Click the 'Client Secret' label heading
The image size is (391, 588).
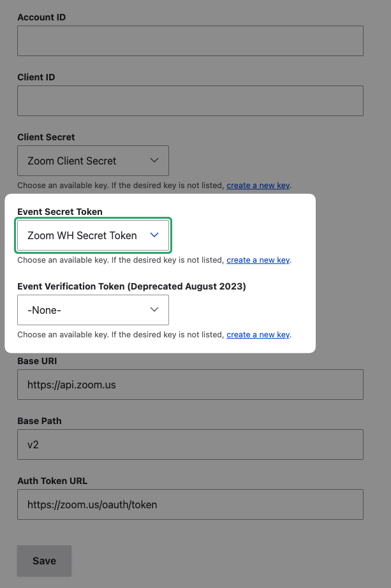(46, 137)
